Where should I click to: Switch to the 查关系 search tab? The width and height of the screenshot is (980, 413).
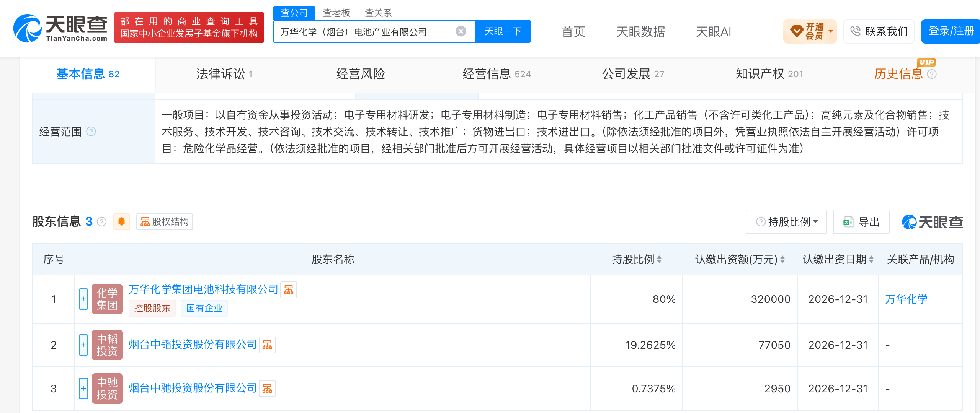coord(378,13)
